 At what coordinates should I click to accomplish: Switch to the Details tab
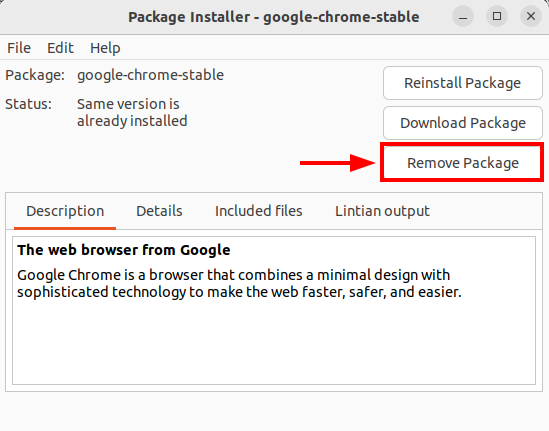click(159, 211)
